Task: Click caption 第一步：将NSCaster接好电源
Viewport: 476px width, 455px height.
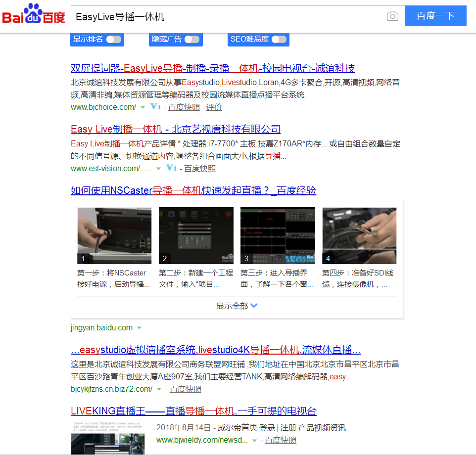Action: (113, 278)
